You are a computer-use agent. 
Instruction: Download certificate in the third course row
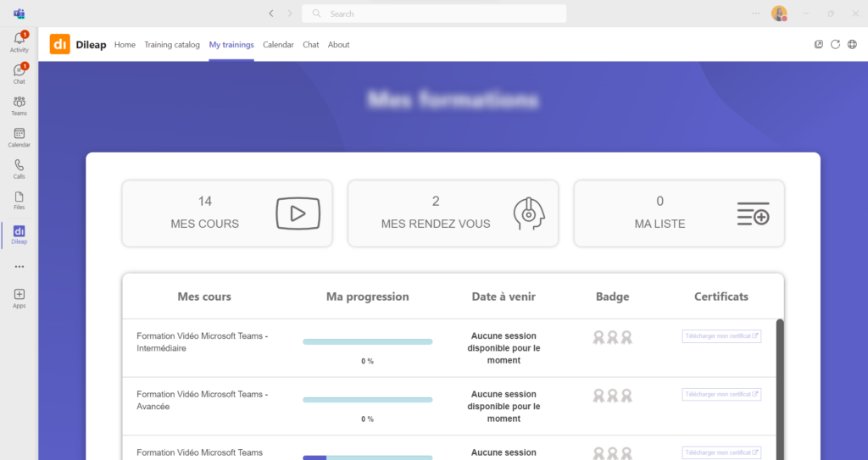(x=721, y=452)
